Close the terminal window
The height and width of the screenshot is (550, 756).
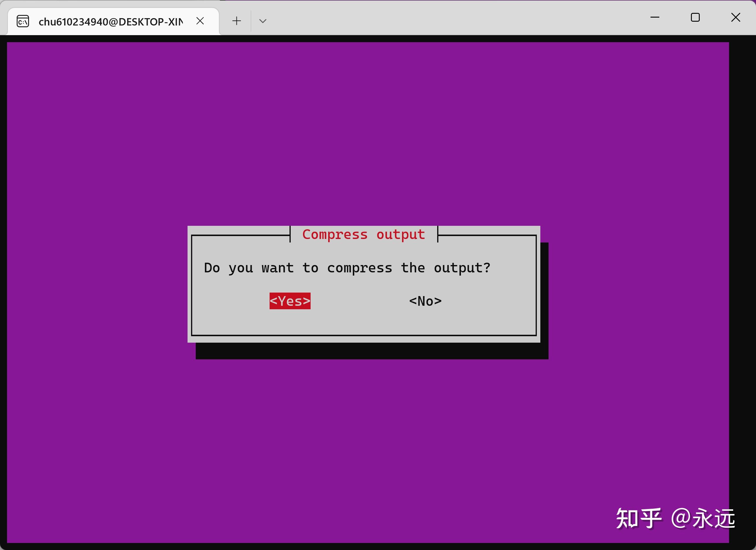735,17
